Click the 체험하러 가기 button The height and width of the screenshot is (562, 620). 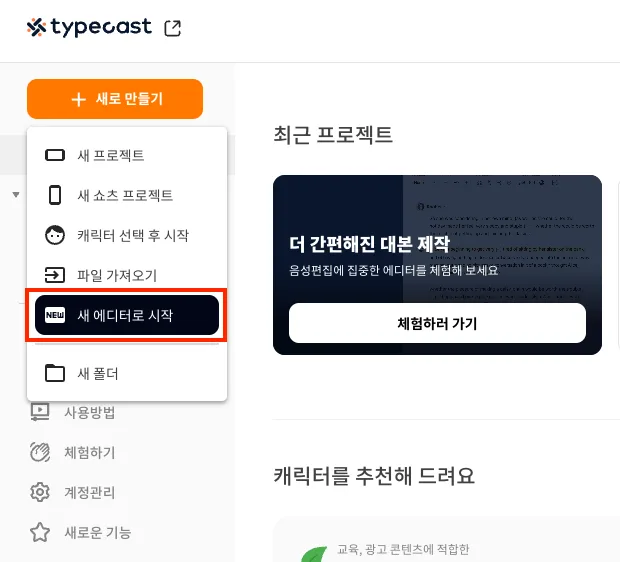[x=437, y=323]
